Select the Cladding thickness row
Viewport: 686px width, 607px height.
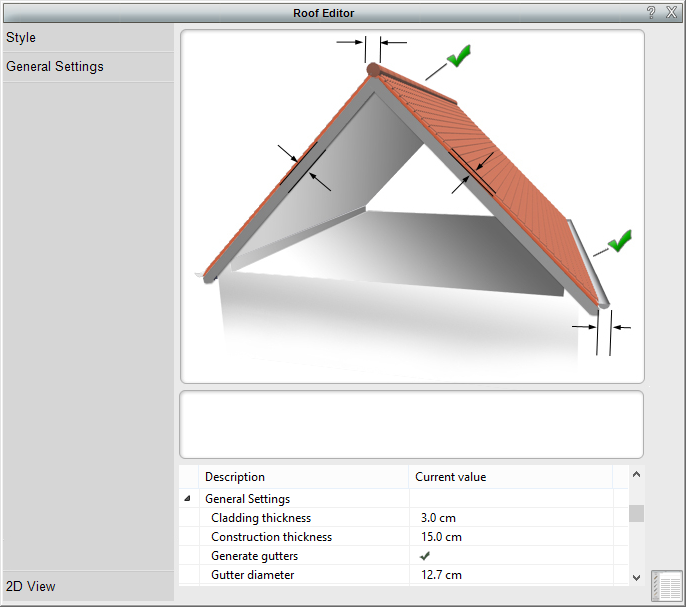[x=403, y=518]
